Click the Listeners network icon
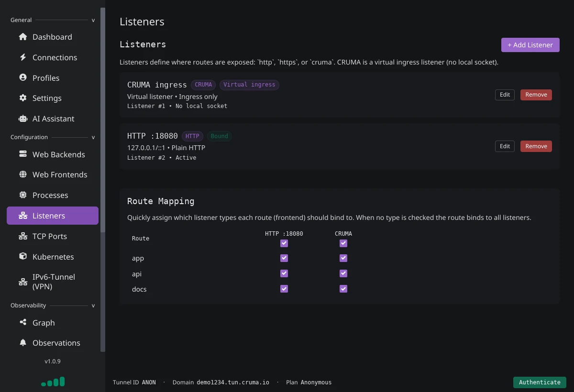 coord(23,216)
